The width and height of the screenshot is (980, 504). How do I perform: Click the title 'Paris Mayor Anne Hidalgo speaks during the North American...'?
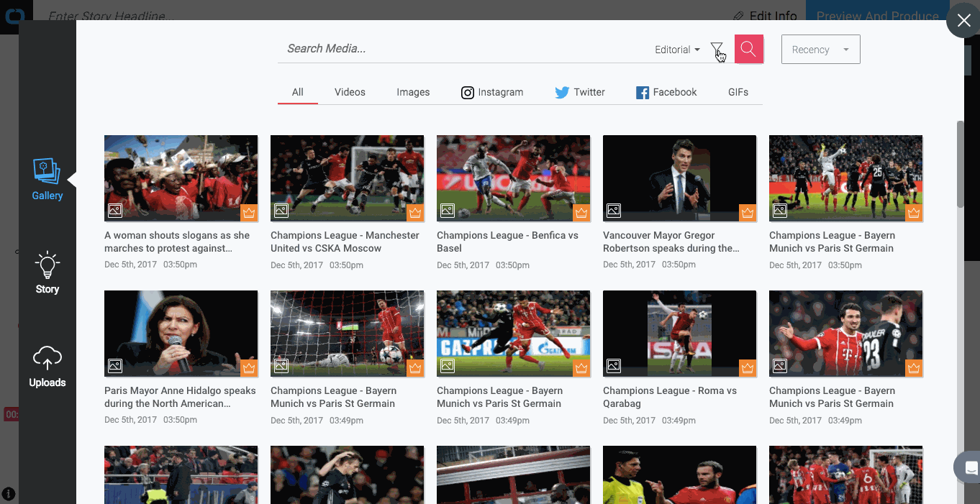pos(180,397)
